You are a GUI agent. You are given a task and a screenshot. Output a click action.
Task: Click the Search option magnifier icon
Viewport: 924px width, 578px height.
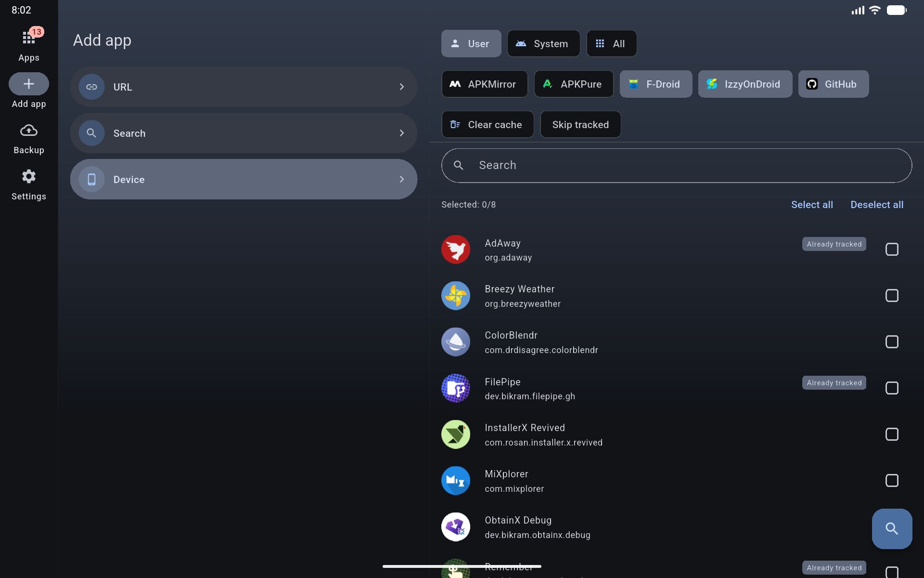tap(91, 133)
